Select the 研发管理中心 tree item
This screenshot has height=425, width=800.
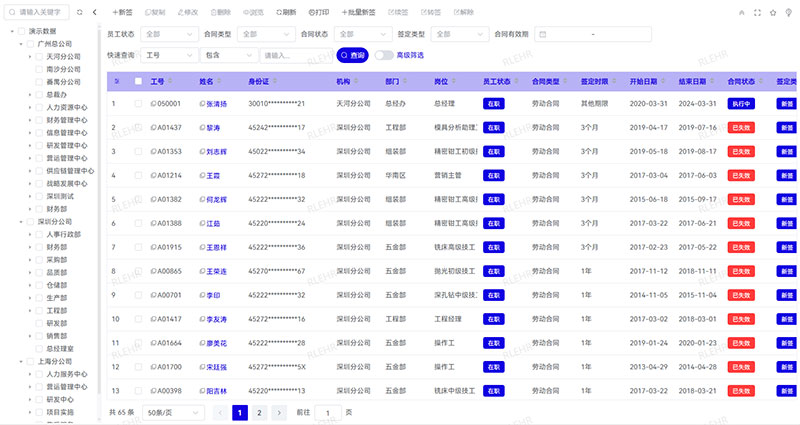[x=67, y=145]
